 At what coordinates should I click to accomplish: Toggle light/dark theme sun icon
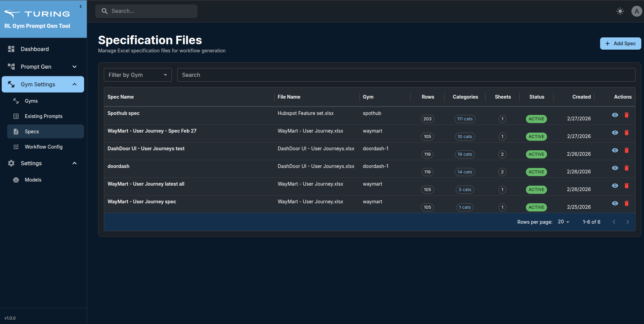tap(620, 11)
